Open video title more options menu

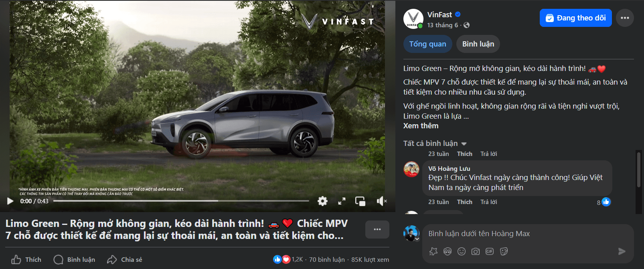(x=377, y=229)
